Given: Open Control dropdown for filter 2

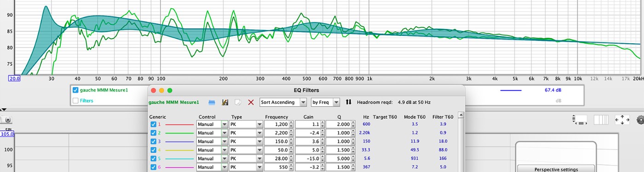Looking at the screenshot, I should [x=212, y=133].
